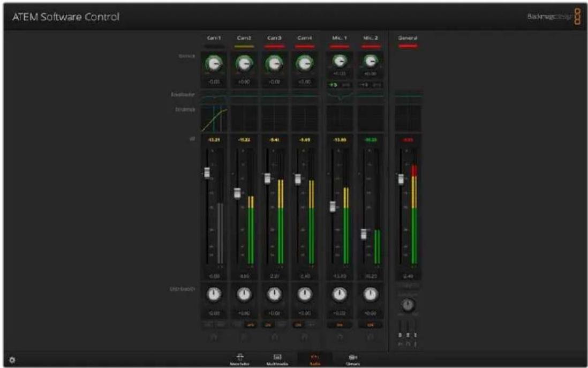Solo Cam 1 with its headphone icon
The width and height of the screenshot is (588, 368).
(214, 337)
